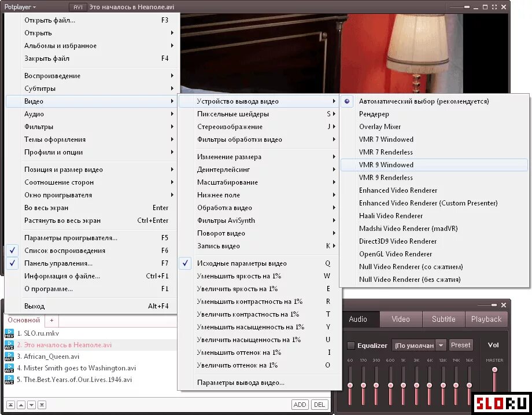The height and width of the screenshot is (415, 532).
Task: Choose Enhanced Video Renderer option
Action: pos(434,190)
